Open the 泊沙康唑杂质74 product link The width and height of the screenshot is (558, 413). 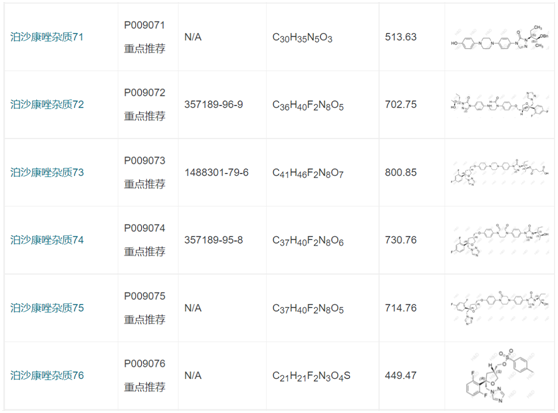(47, 240)
